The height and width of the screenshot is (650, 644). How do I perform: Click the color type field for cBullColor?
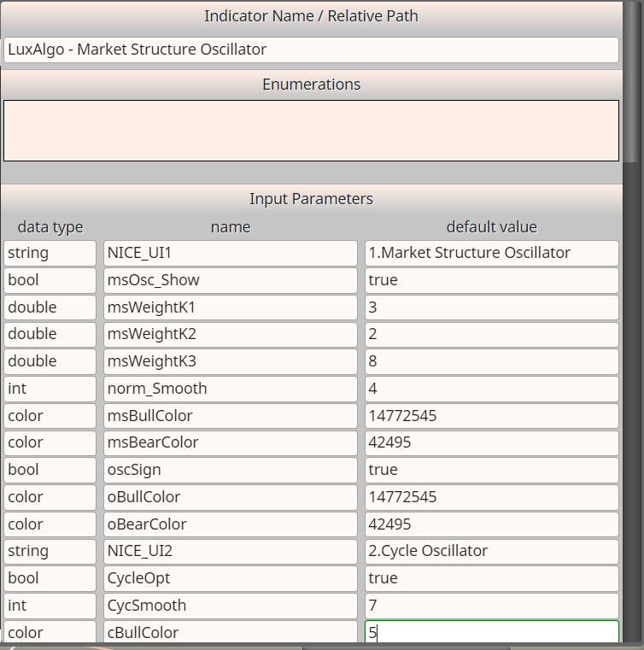coord(50,632)
